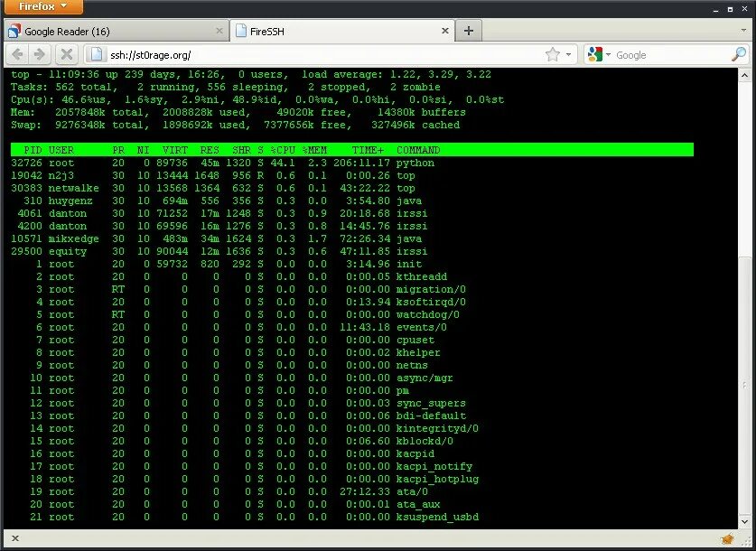The width and height of the screenshot is (756, 551).
Task: Stop loading with the X toolbar button
Action: (x=67, y=54)
